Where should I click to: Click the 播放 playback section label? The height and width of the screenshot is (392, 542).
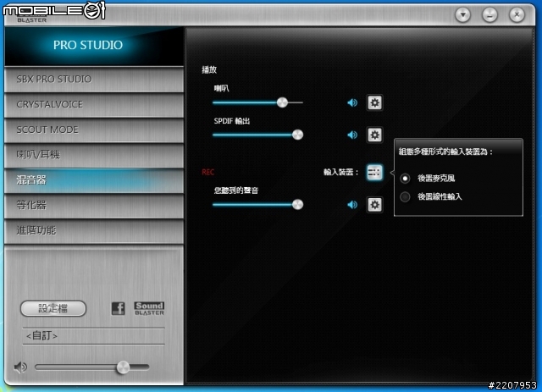click(209, 69)
